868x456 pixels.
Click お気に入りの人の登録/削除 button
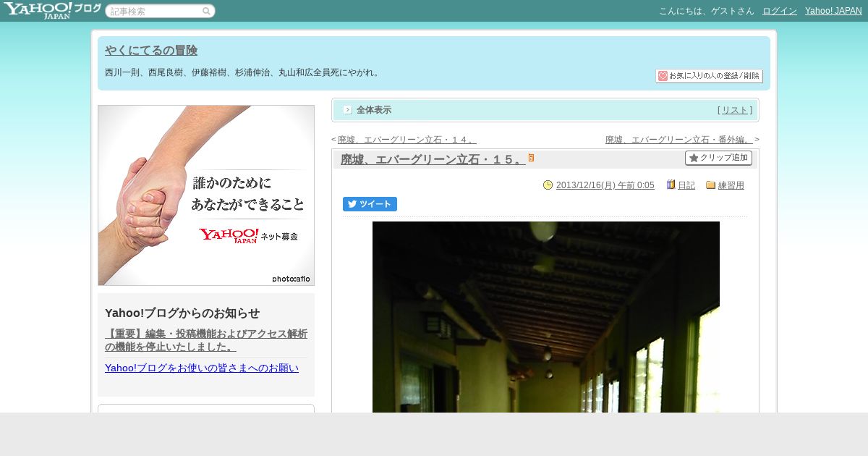click(709, 76)
